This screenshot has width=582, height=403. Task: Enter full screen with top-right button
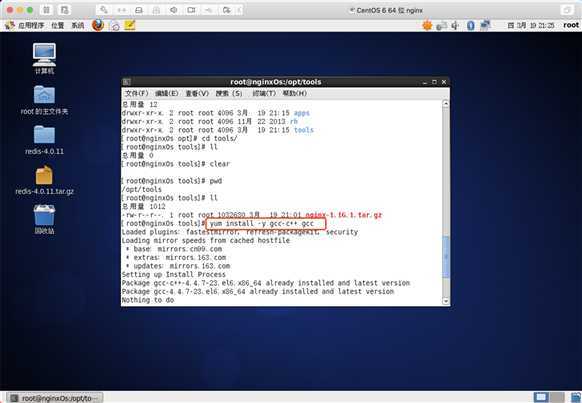point(567,10)
